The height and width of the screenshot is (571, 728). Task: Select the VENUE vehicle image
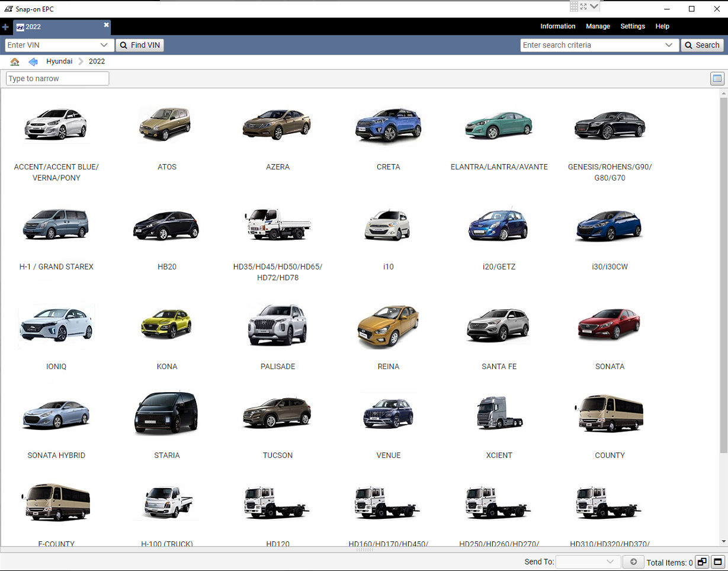[388, 413]
